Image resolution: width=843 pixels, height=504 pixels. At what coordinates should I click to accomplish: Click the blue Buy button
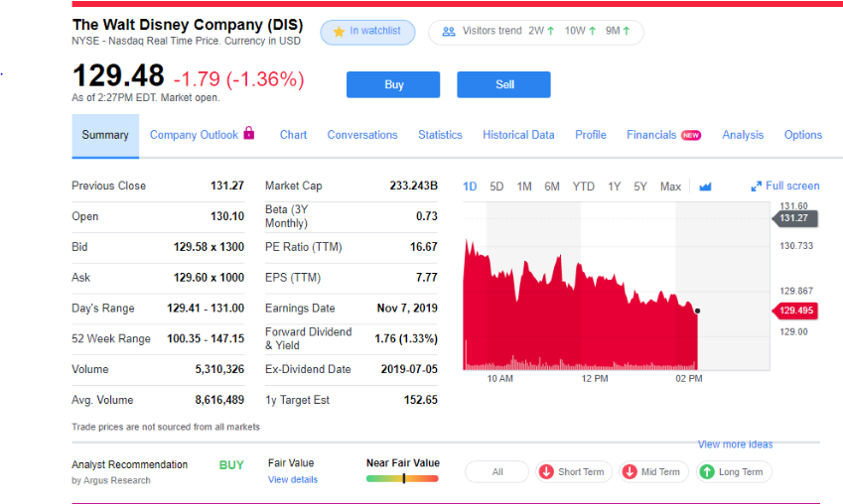tap(393, 84)
